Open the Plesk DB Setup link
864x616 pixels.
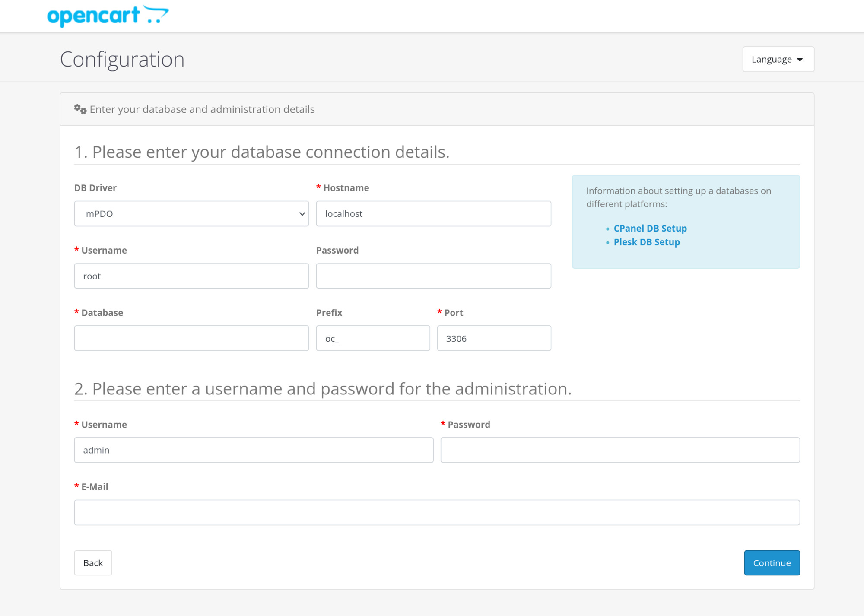(646, 242)
